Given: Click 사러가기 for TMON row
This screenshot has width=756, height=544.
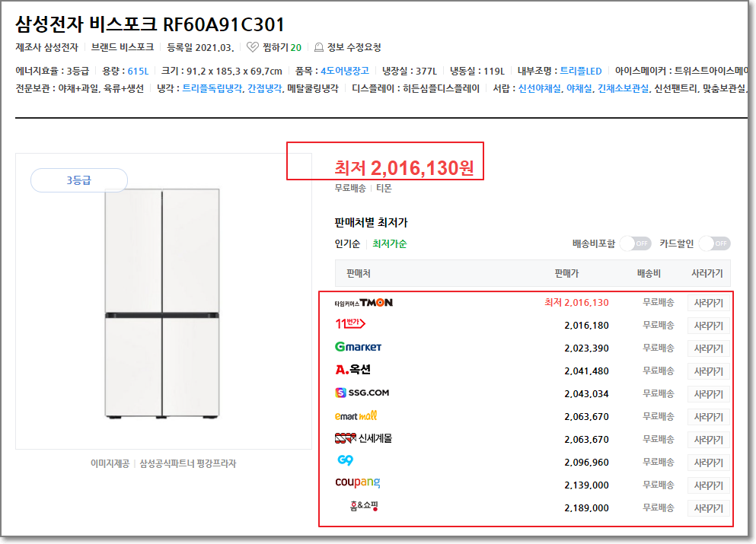Looking at the screenshot, I should click(x=708, y=303).
